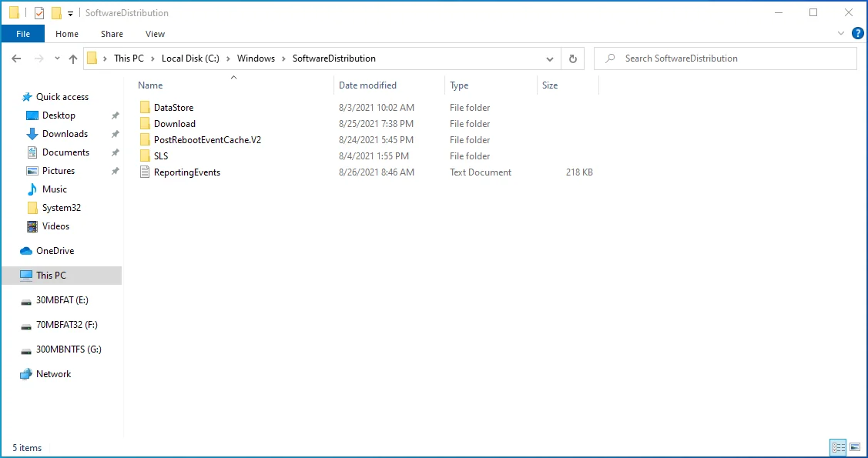Open the 30MBFAT (E:) drive

coord(62,299)
